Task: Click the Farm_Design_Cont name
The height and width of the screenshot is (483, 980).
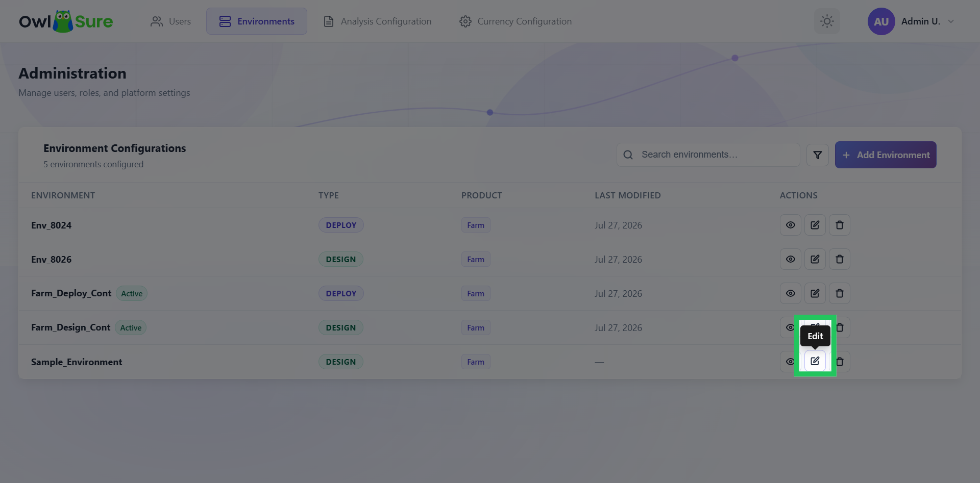Action: [x=71, y=327]
